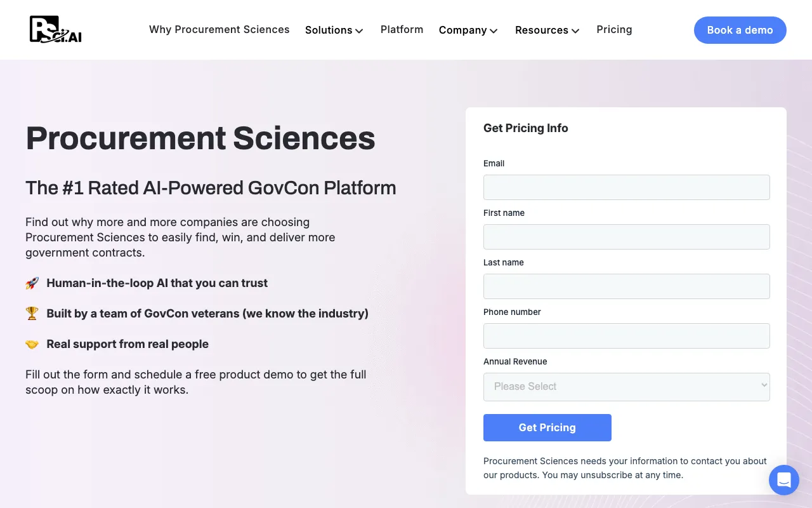Go to the Platform page
812x508 pixels.
pyautogui.click(x=402, y=30)
